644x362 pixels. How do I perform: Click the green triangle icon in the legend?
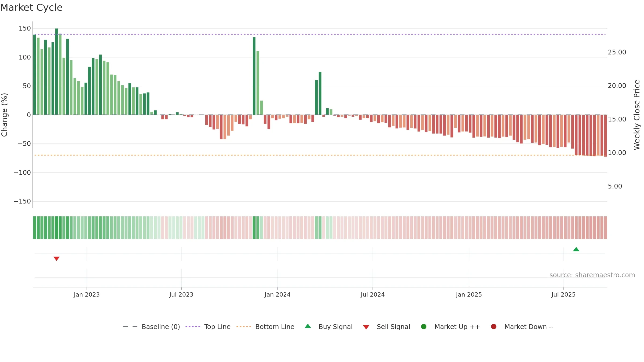[308, 326]
